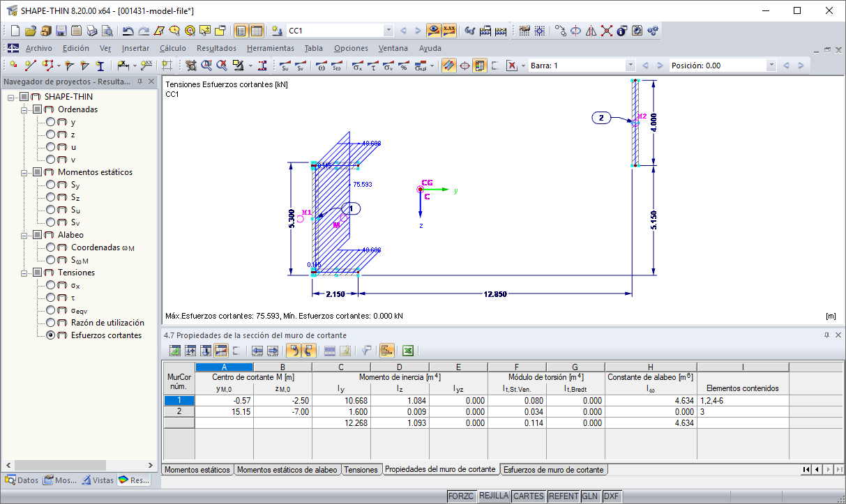
Task: Collapse the Ordenadas tree node
Action: click(x=25, y=109)
